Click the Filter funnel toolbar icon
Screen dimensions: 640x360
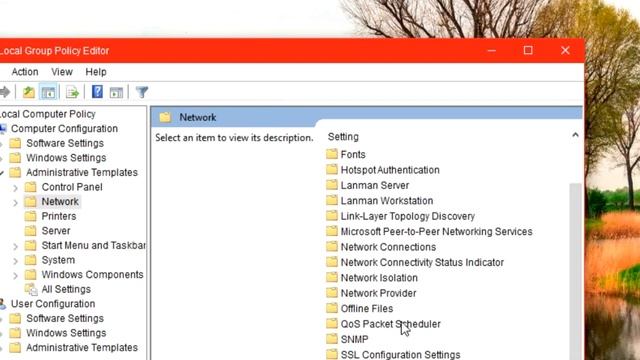(142, 92)
